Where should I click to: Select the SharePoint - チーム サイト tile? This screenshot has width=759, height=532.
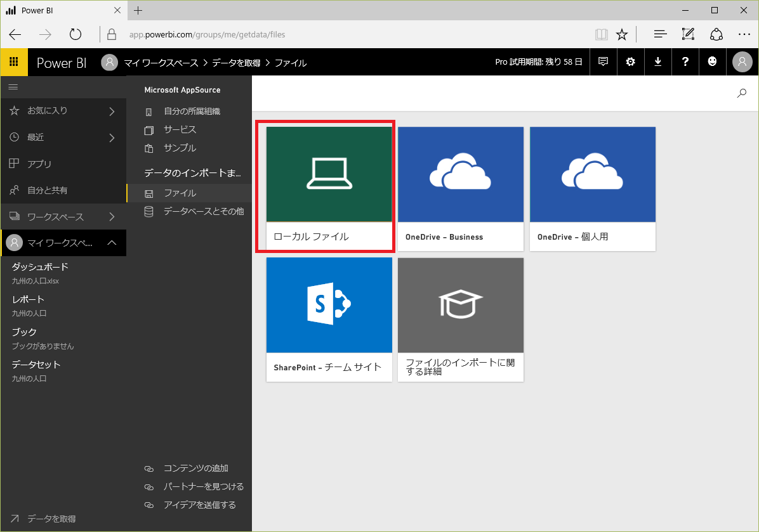coord(329,319)
